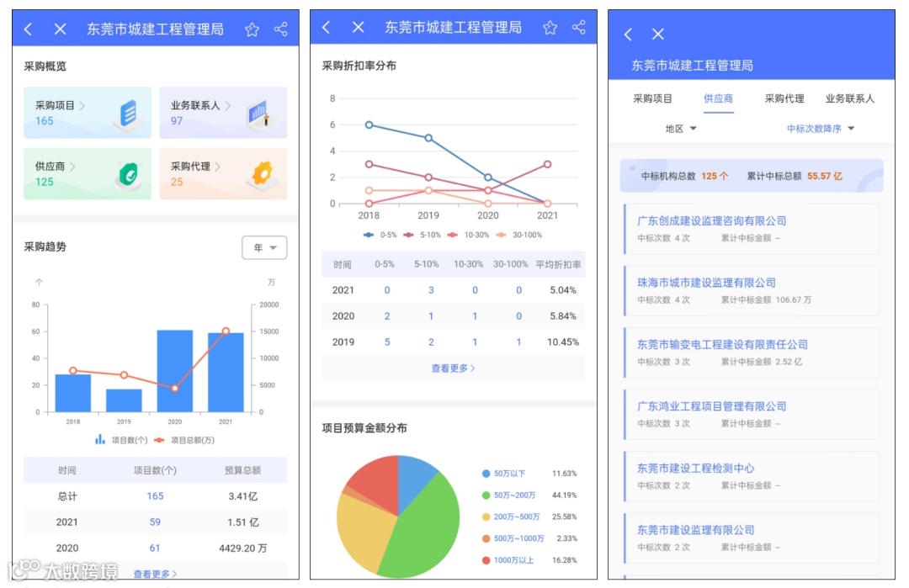Switch to the 采购代理 tab
The width and height of the screenshot is (909, 588).
pyautogui.click(x=784, y=99)
